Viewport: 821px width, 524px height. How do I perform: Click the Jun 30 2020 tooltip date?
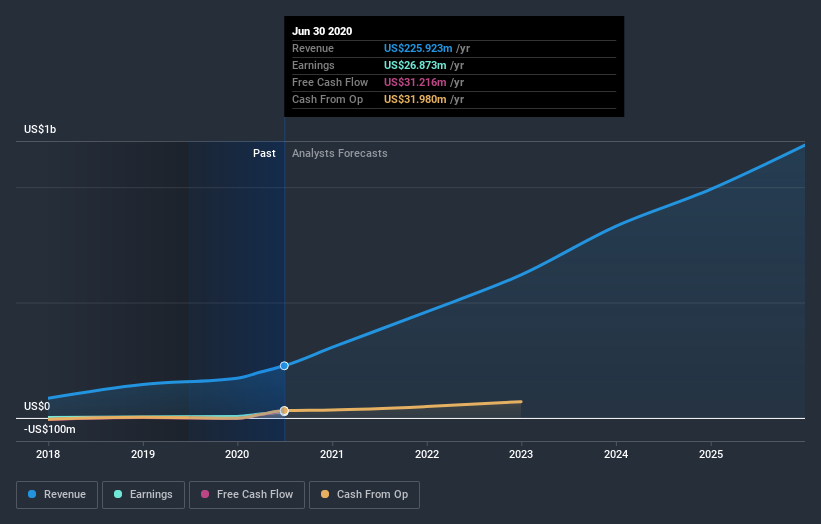point(322,31)
